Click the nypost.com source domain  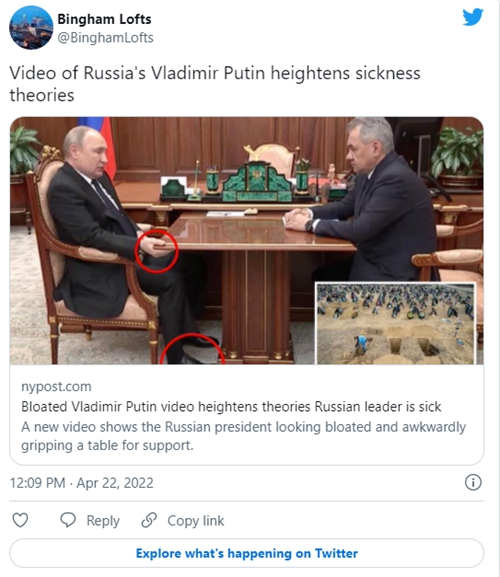56,386
